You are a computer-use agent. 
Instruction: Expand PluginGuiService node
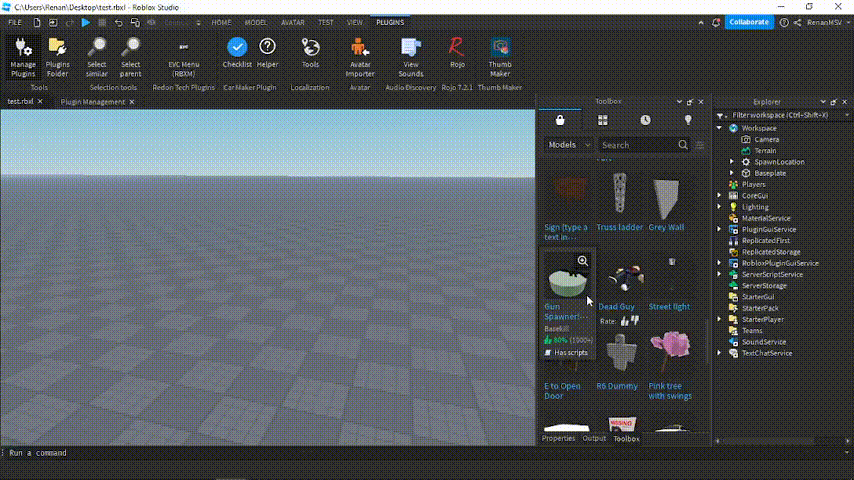(719, 229)
